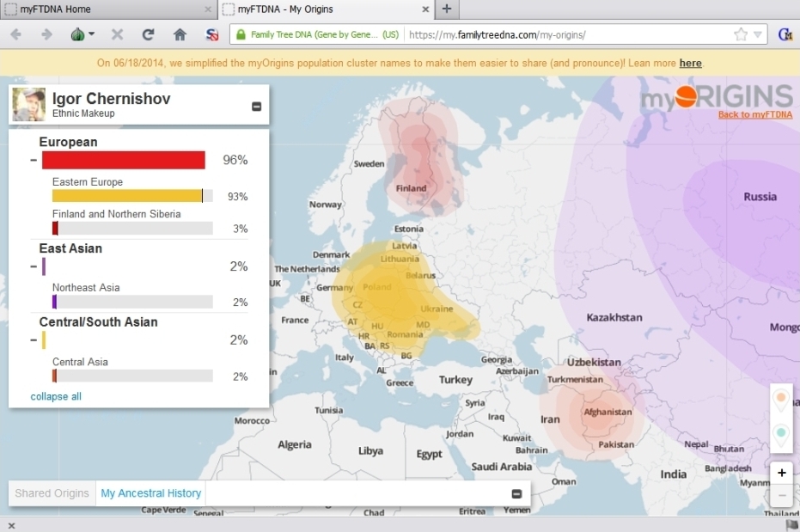
Task: Click the red European 96% bar
Action: click(x=124, y=160)
